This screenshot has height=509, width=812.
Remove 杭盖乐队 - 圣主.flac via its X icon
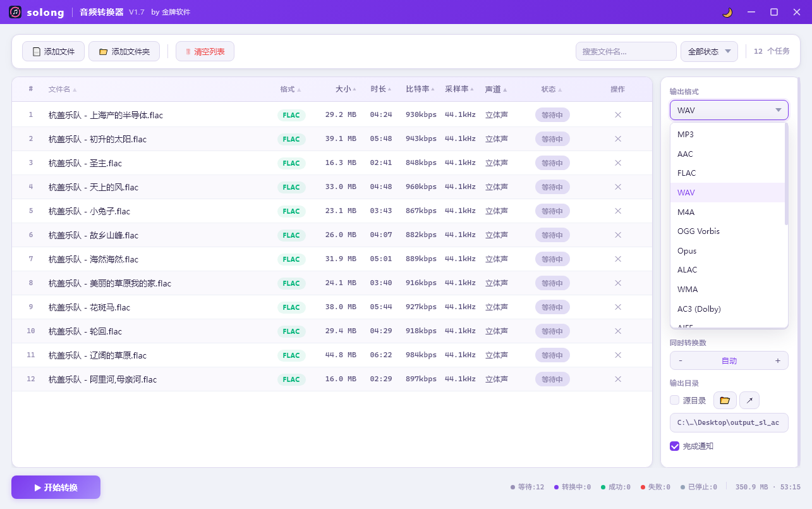coord(617,163)
